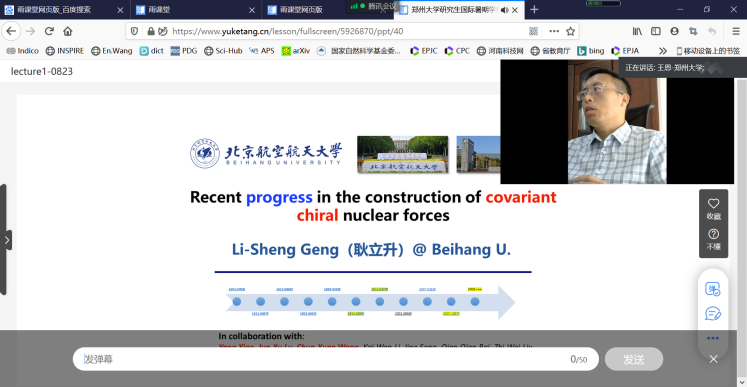Click the 不懂 question mark icon
This screenshot has width=747, height=387.
coord(713,234)
